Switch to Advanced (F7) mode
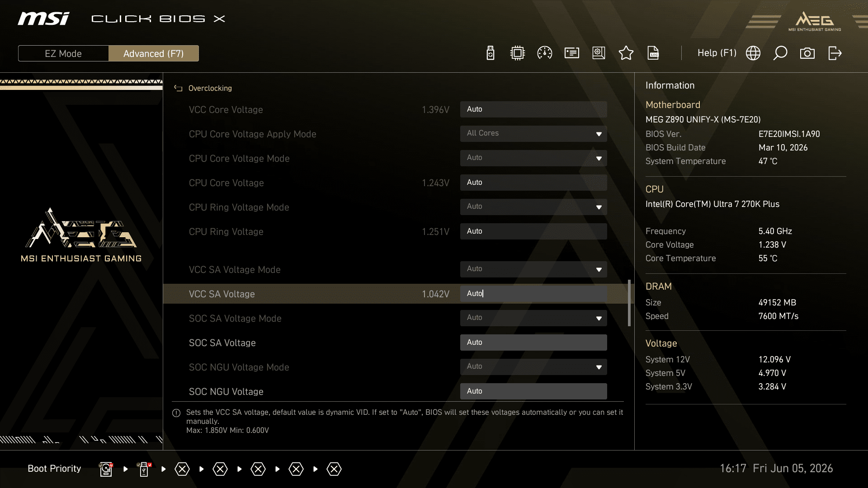Viewport: 868px width, 488px height. 154,53
